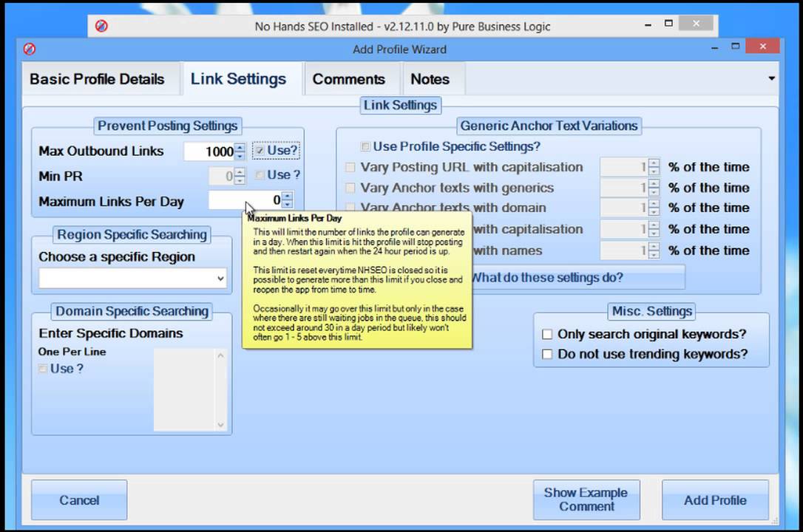The image size is (803, 532).
Task: Check Do not use trending keywords?
Action: tap(547, 354)
